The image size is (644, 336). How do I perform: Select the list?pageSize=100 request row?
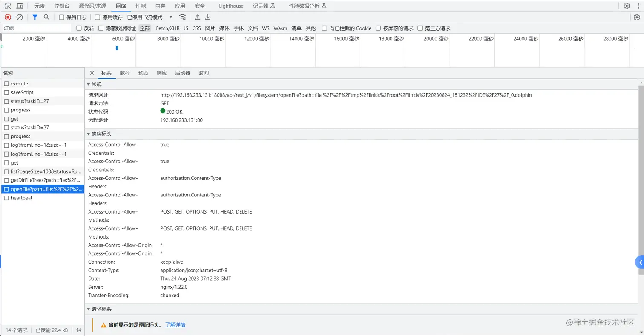point(42,171)
